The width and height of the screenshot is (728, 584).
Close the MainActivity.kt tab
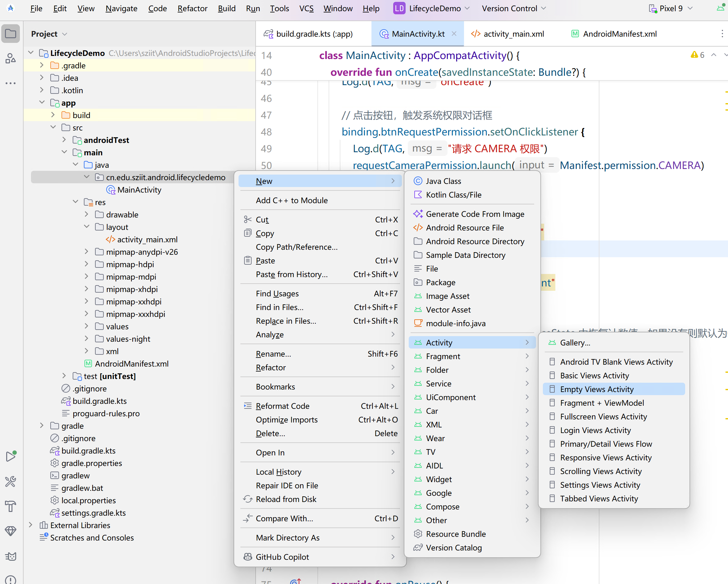click(454, 34)
